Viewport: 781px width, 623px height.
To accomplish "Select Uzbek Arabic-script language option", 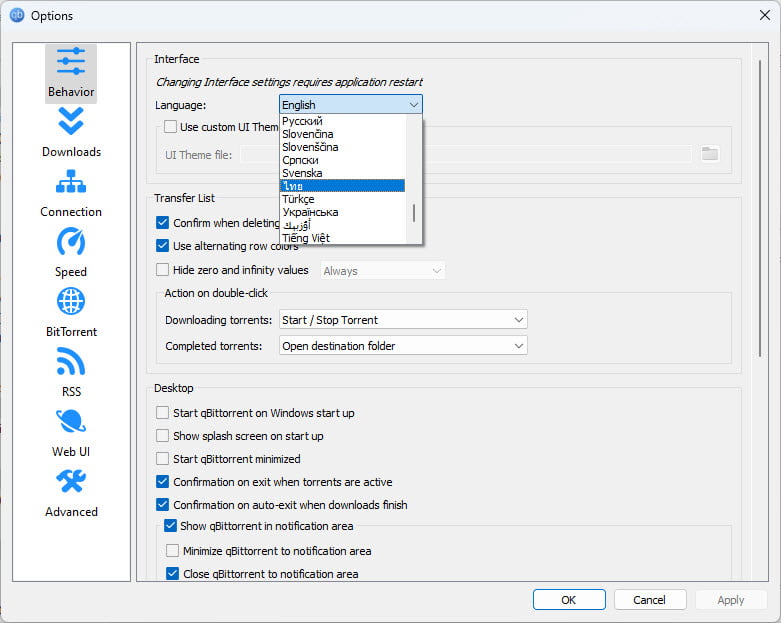I will tap(343, 225).
